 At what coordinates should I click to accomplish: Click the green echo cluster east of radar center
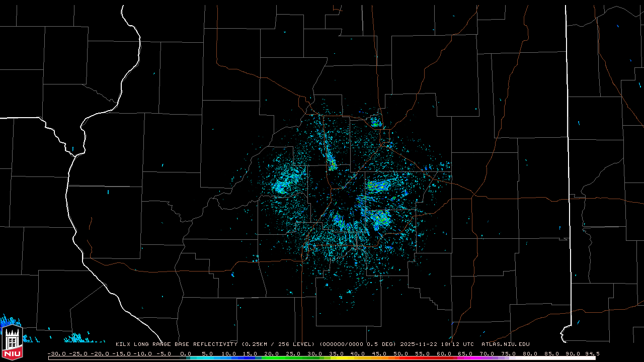[x=378, y=186]
